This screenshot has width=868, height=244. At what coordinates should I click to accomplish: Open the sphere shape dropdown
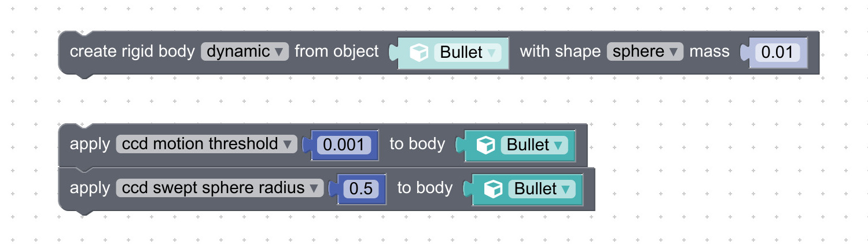[645, 51]
